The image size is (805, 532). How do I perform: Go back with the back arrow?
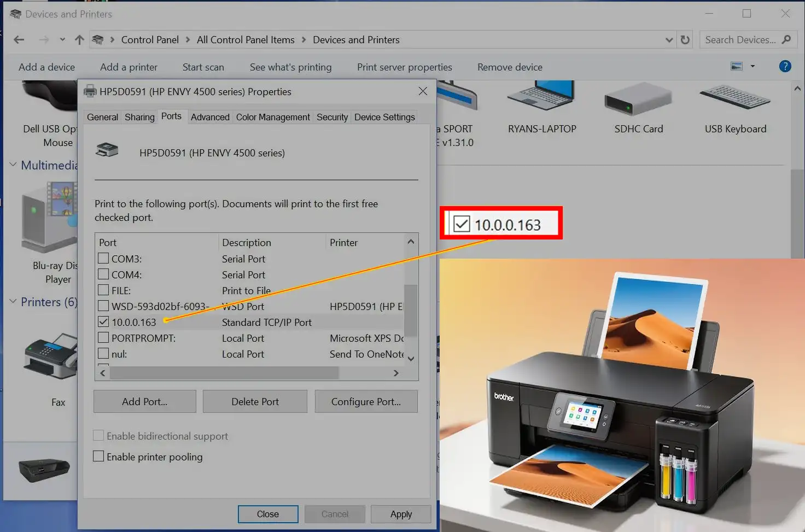(x=19, y=40)
